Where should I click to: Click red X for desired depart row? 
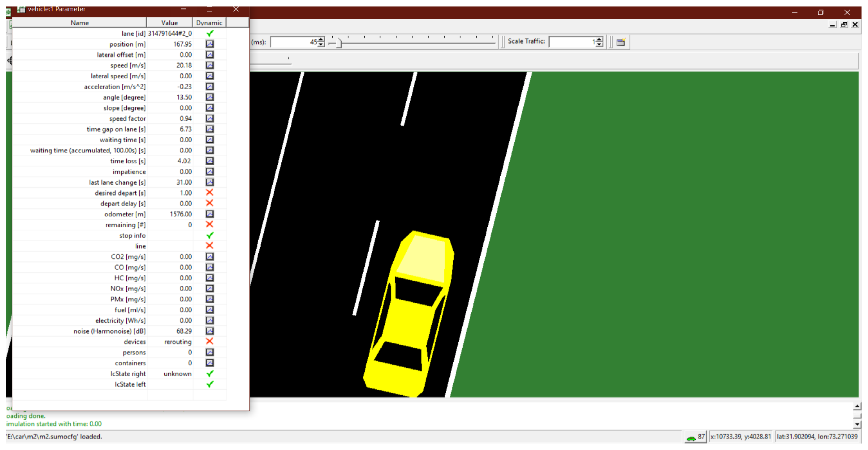click(210, 193)
